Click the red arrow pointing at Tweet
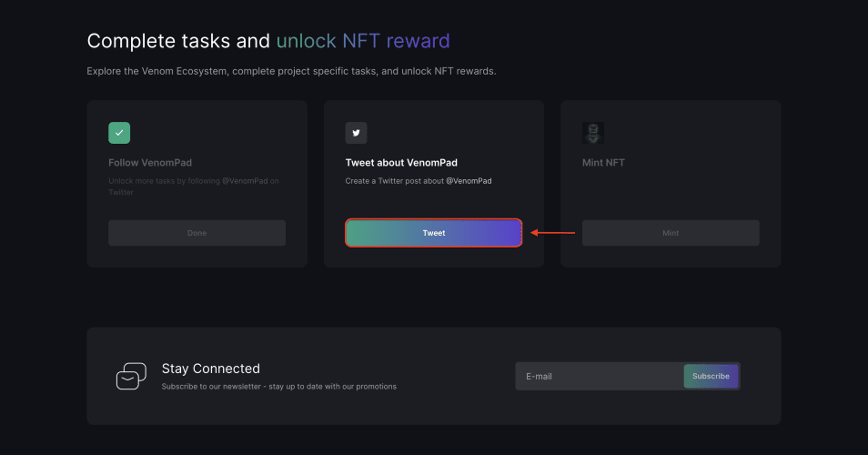The width and height of the screenshot is (868, 455). coord(552,232)
